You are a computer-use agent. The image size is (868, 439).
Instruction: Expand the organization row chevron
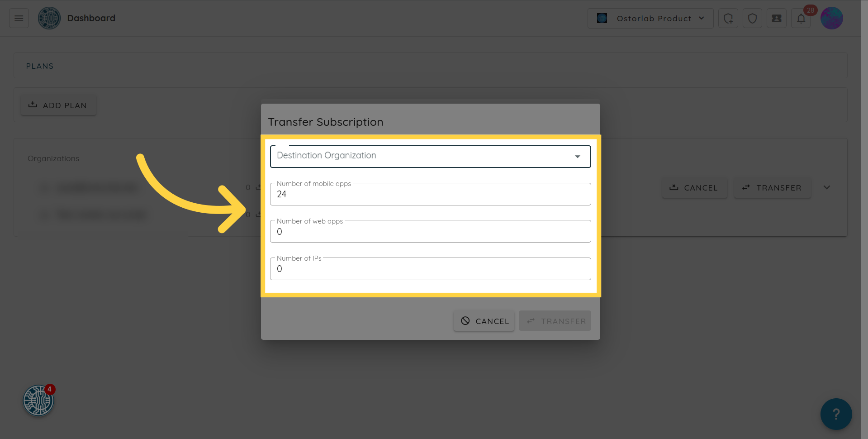point(826,187)
